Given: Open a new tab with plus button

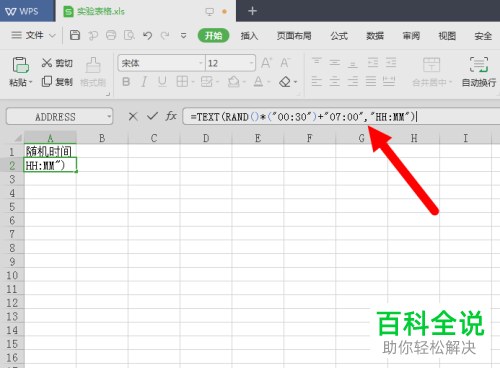Looking at the screenshot, I should point(252,11).
